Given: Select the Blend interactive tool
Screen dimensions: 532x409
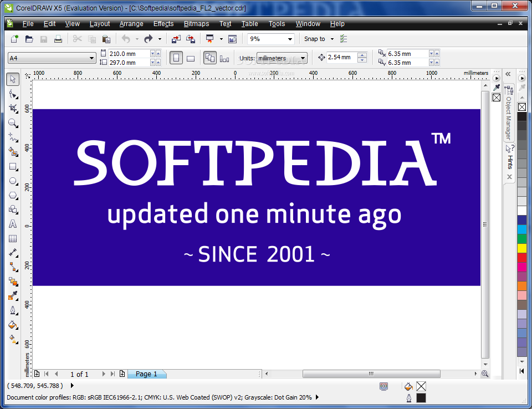Looking at the screenshot, I should [x=13, y=282].
